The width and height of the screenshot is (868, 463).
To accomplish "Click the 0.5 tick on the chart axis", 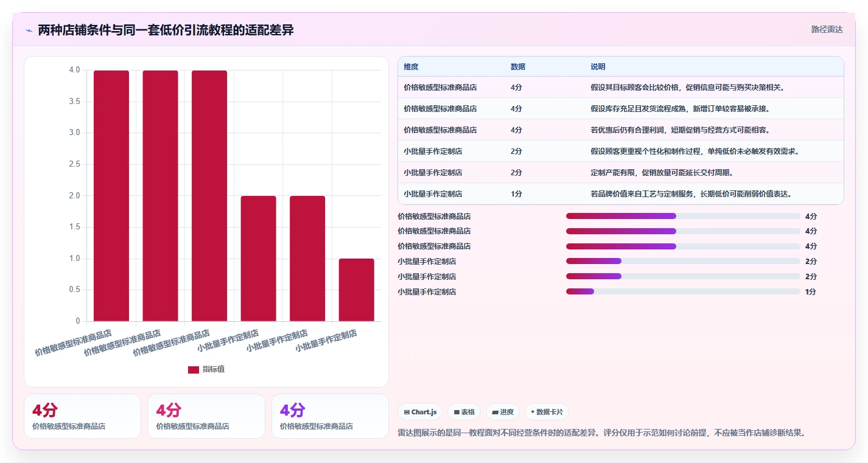I will point(74,290).
